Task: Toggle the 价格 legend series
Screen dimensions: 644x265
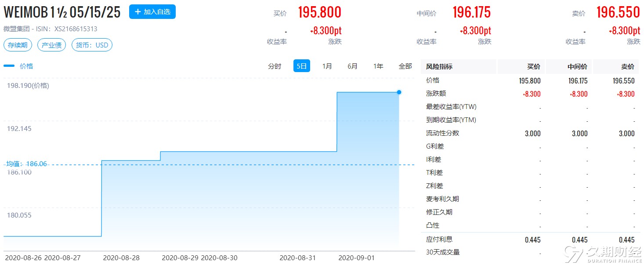Action: point(18,66)
